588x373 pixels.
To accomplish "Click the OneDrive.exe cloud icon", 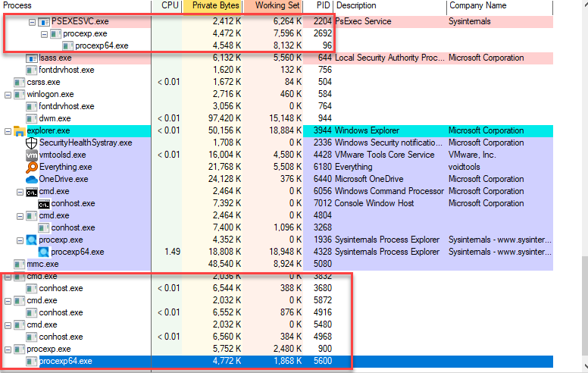I will pos(32,180).
